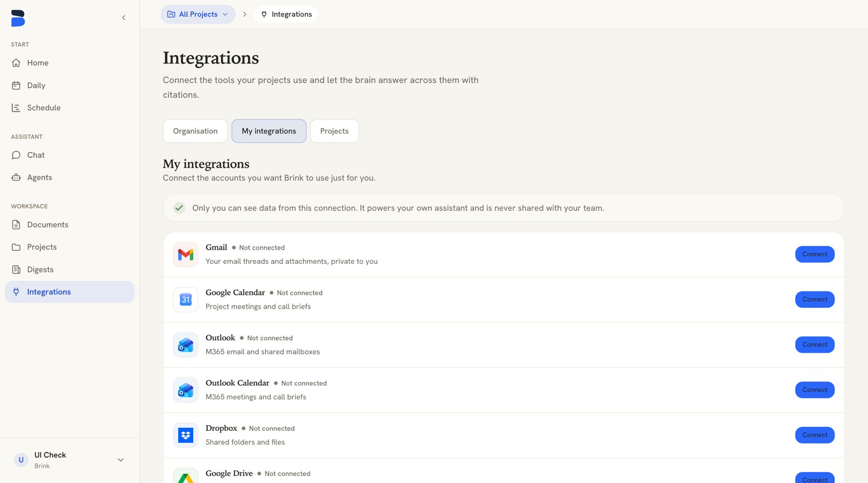
Task: Click the Documents file icon
Action: (x=16, y=225)
